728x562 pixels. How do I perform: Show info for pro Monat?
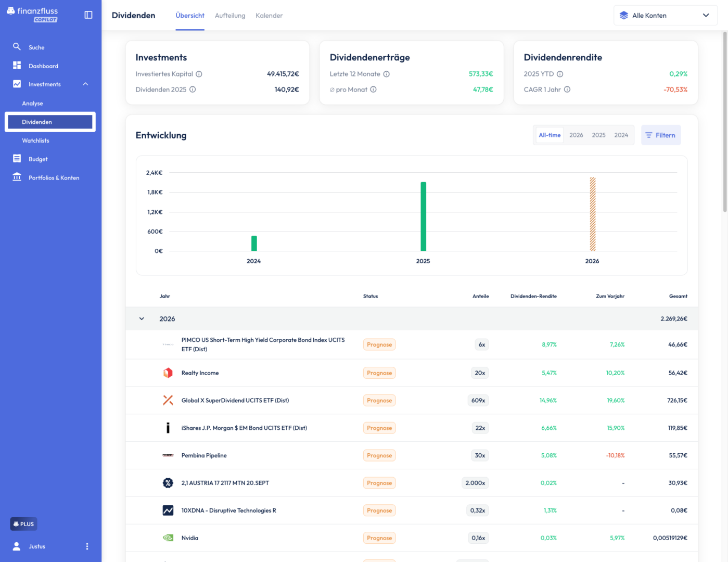(x=374, y=90)
